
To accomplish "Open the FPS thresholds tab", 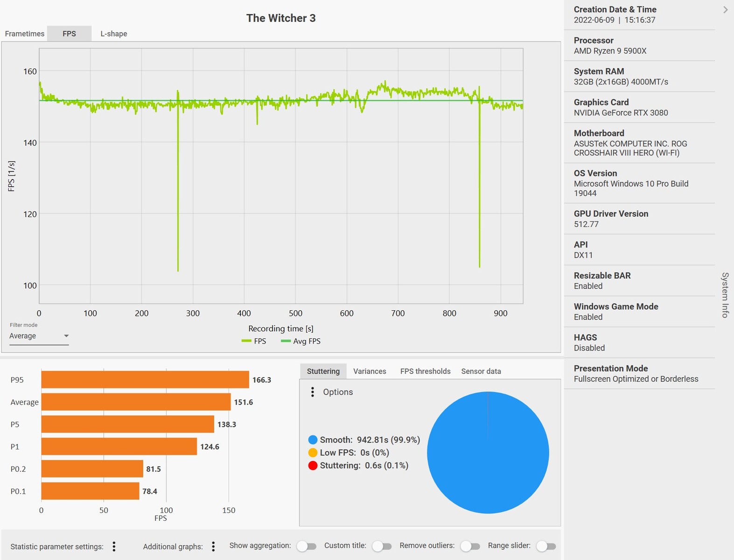I will pos(425,371).
